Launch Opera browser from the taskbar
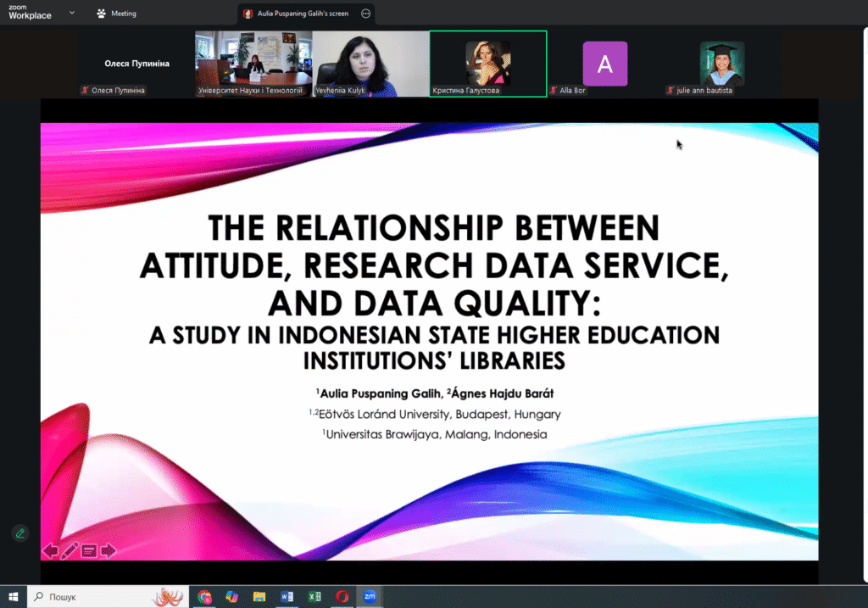This screenshot has height=608, width=868. pos(342,596)
